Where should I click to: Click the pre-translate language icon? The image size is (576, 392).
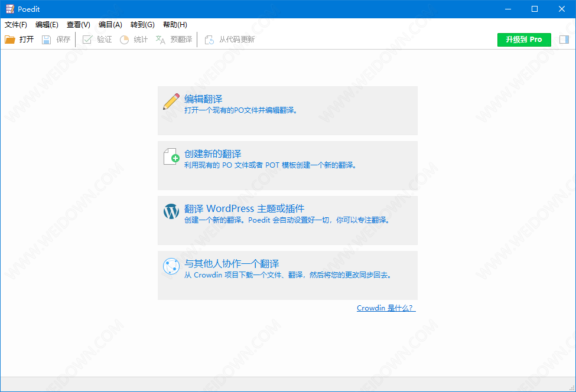point(161,40)
